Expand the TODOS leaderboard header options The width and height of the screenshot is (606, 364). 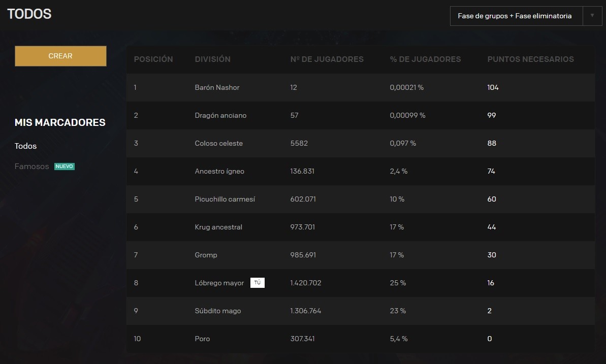point(29,14)
